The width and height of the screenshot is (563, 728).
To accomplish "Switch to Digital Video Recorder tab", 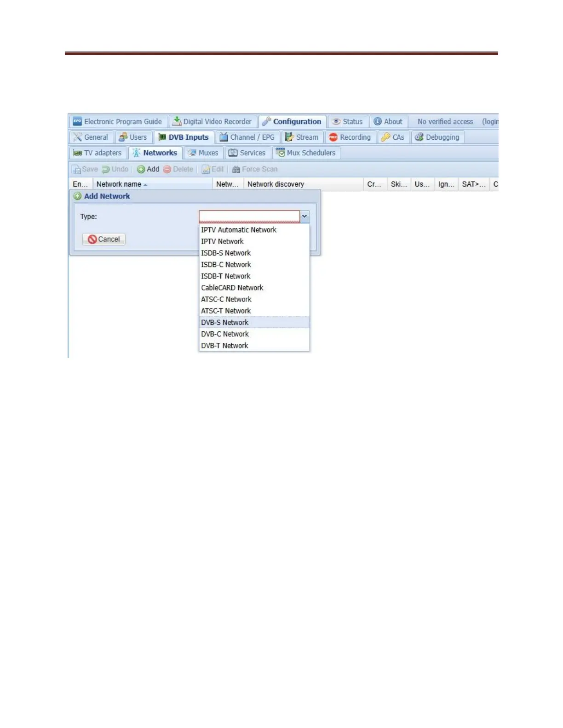I will pos(213,122).
